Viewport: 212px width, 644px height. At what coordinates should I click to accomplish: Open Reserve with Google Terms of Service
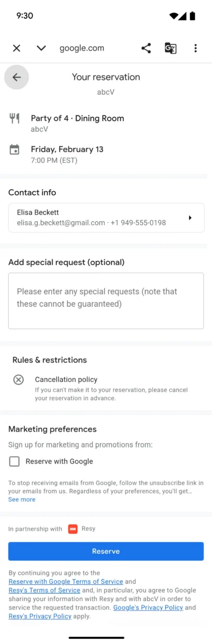[66, 582]
